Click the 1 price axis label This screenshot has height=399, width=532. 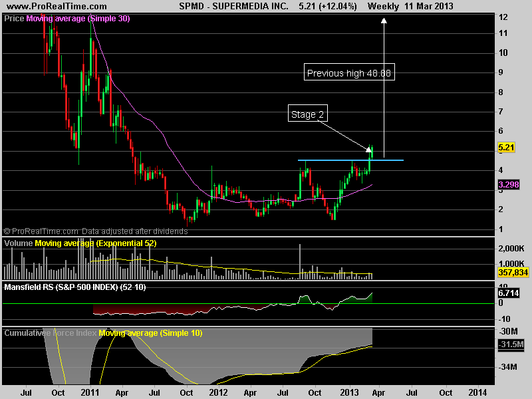click(x=501, y=229)
